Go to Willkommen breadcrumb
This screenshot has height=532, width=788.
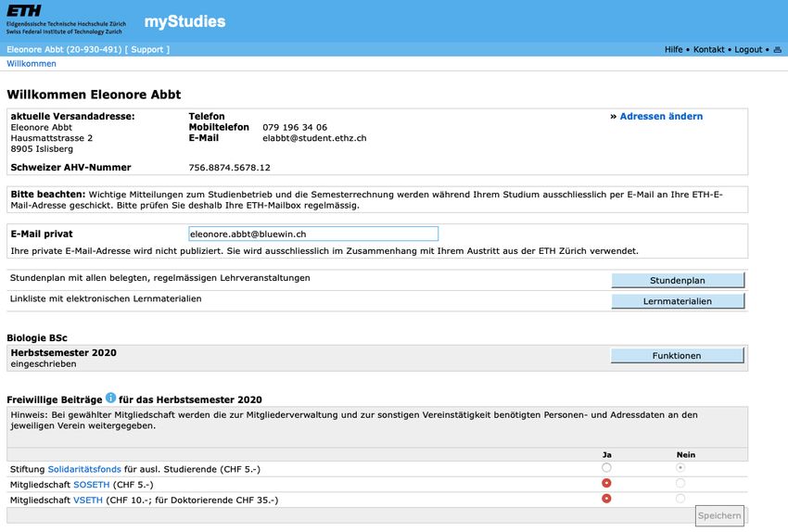point(32,64)
